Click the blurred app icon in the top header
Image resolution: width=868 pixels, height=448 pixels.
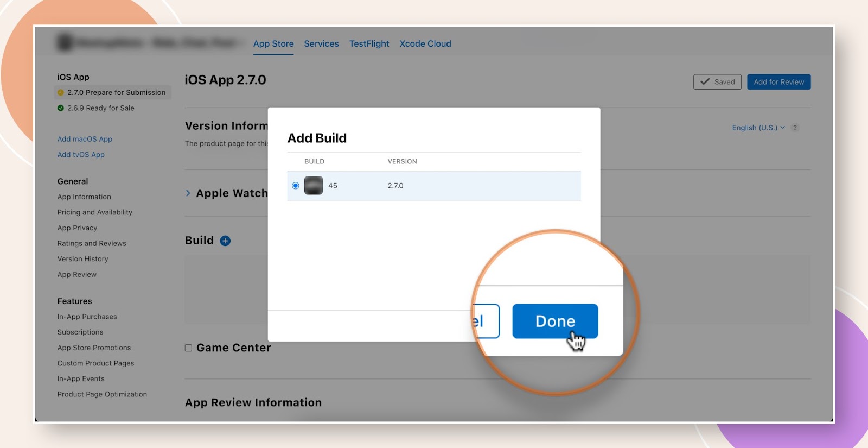click(x=65, y=42)
